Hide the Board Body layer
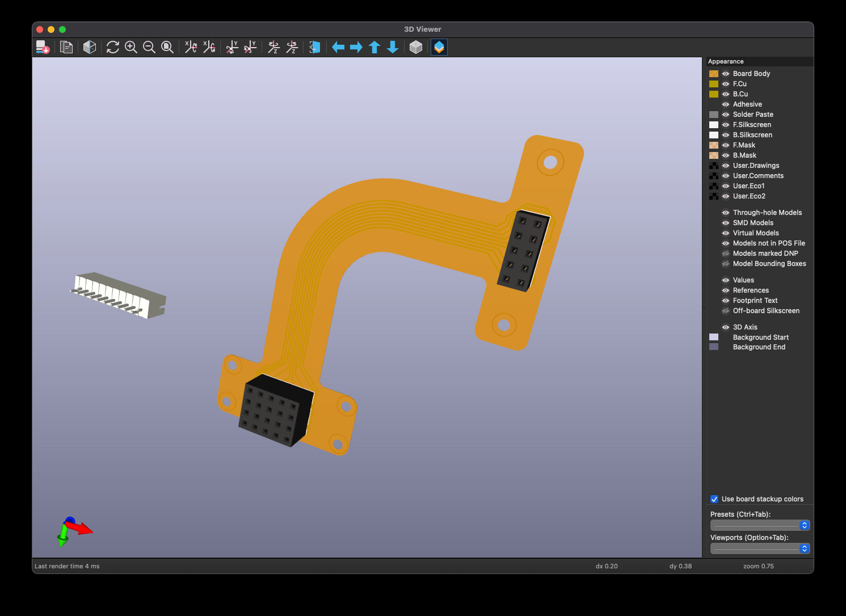846x616 pixels. coord(726,74)
